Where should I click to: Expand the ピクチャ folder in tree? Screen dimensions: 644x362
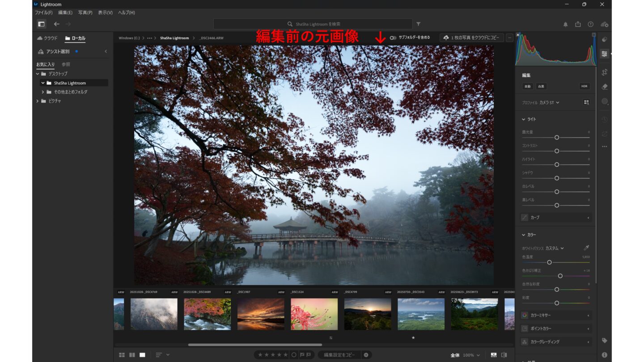[38, 101]
